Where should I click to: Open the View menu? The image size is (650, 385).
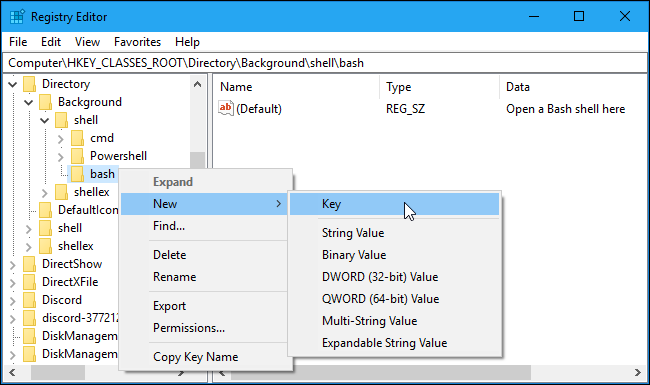(x=87, y=42)
